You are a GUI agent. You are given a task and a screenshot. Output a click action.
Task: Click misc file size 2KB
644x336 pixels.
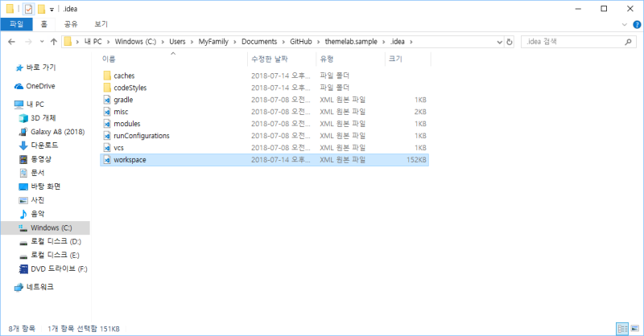(420, 112)
